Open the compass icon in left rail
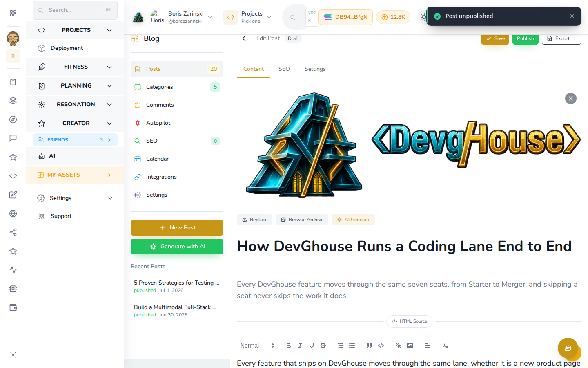 (13, 119)
